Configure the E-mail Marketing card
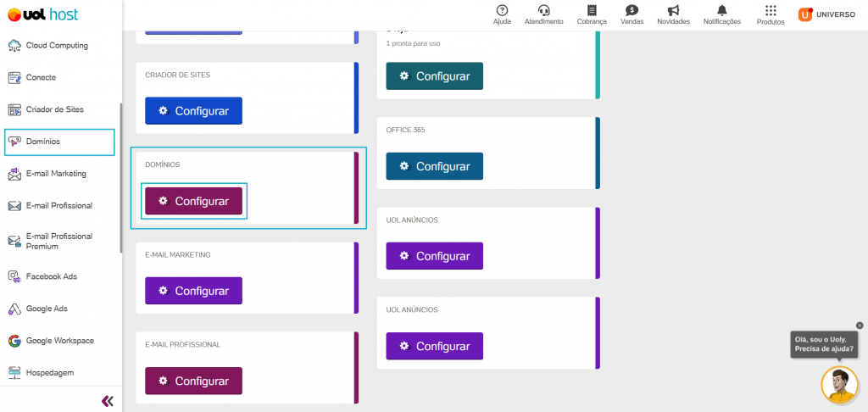Viewport: 868px width, 412px height. [x=194, y=291]
